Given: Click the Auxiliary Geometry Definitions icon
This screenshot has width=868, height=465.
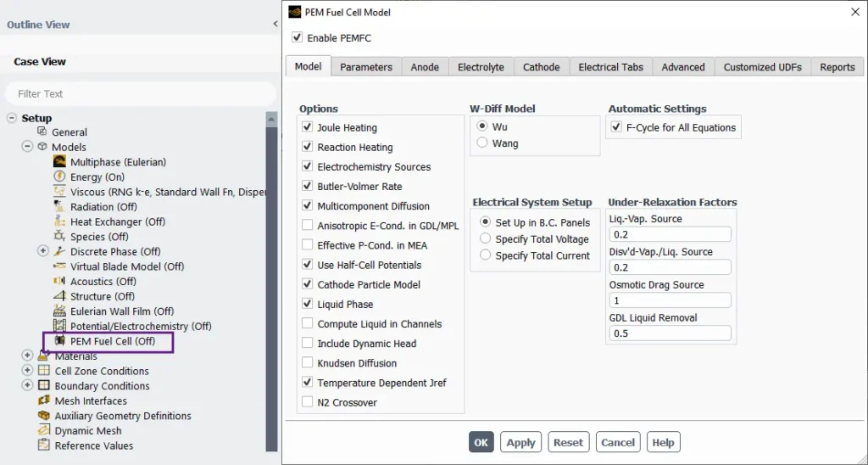Looking at the screenshot, I should pos(44,415).
